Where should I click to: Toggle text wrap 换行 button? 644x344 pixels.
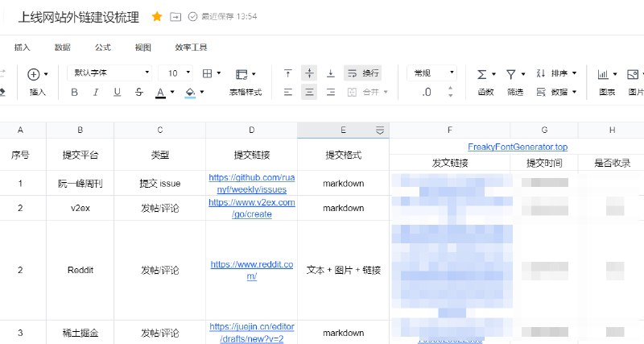(x=363, y=73)
